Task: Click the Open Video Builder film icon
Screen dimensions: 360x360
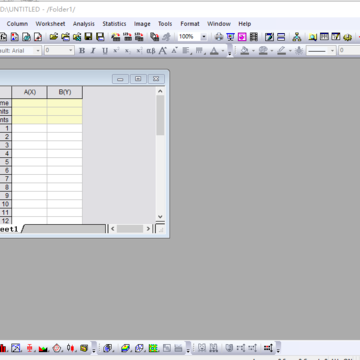Action: coord(254,37)
